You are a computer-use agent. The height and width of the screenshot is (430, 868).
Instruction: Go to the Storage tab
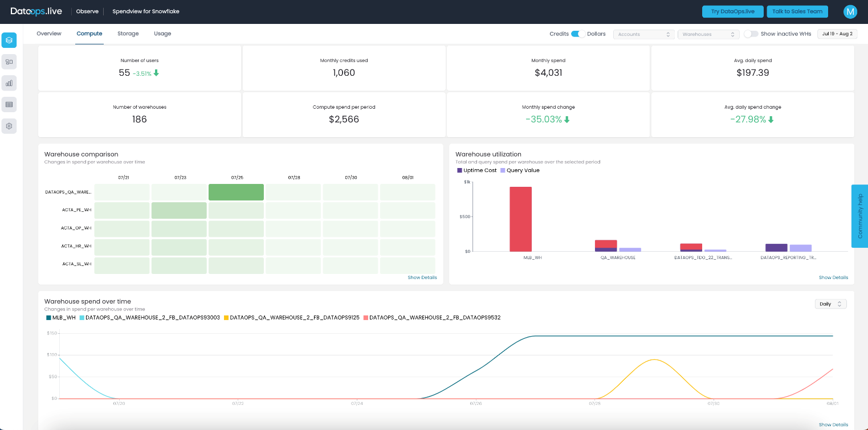pyautogui.click(x=128, y=34)
